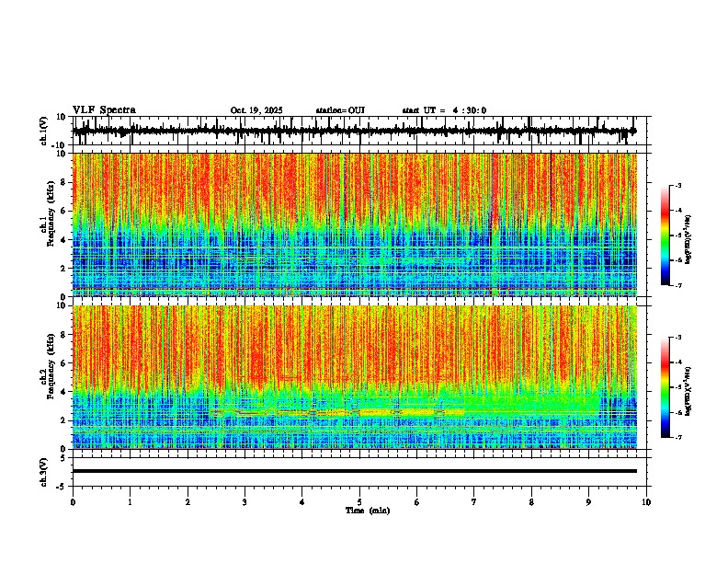Click the "Time (min)" axis label
The width and height of the screenshot is (728, 563).
click(368, 511)
